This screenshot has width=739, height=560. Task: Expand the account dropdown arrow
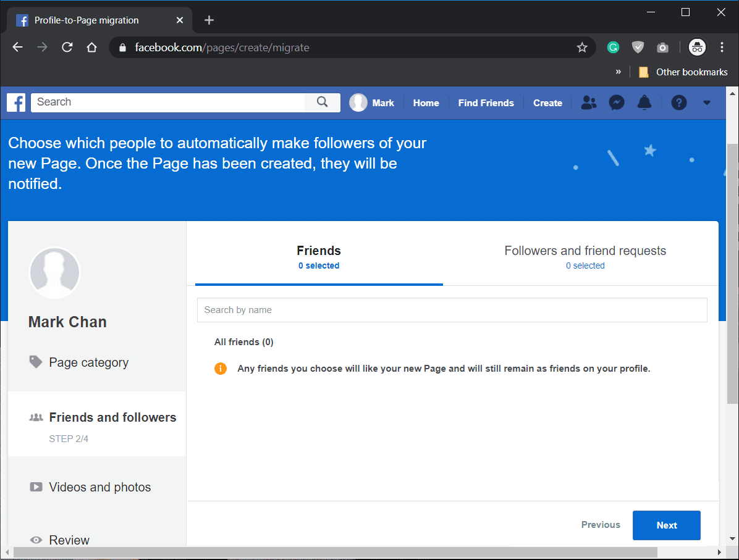tap(707, 103)
